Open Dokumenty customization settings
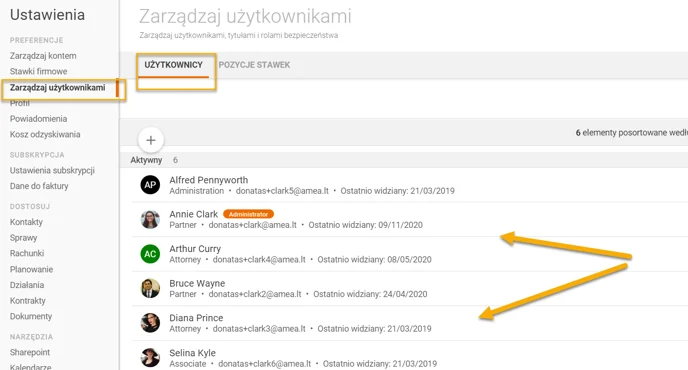Image resolution: width=688 pixels, height=370 pixels. point(31,316)
